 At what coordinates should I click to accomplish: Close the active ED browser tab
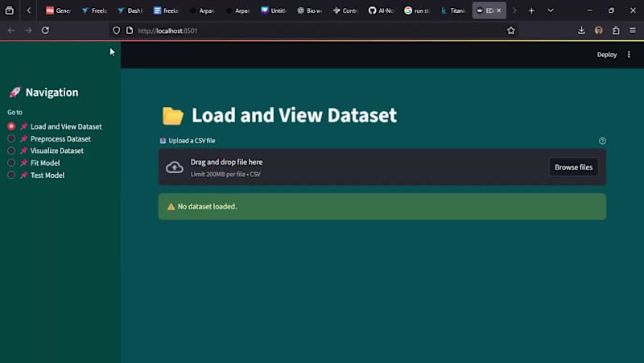pyautogui.click(x=498, y=10)
